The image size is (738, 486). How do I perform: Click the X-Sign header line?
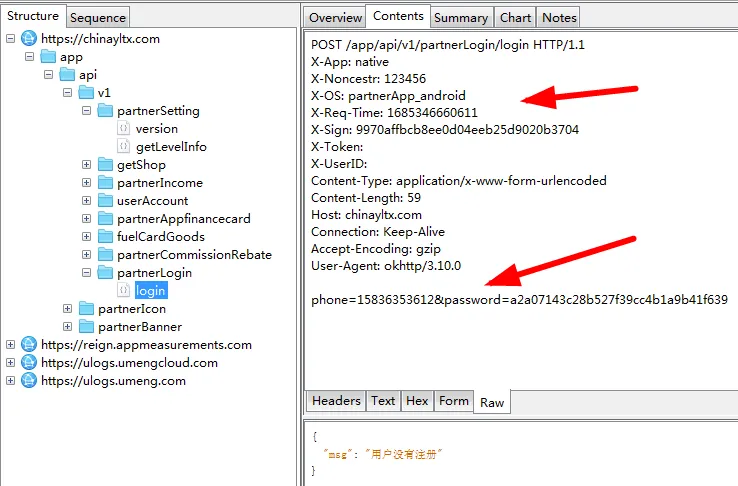(445, 129)
